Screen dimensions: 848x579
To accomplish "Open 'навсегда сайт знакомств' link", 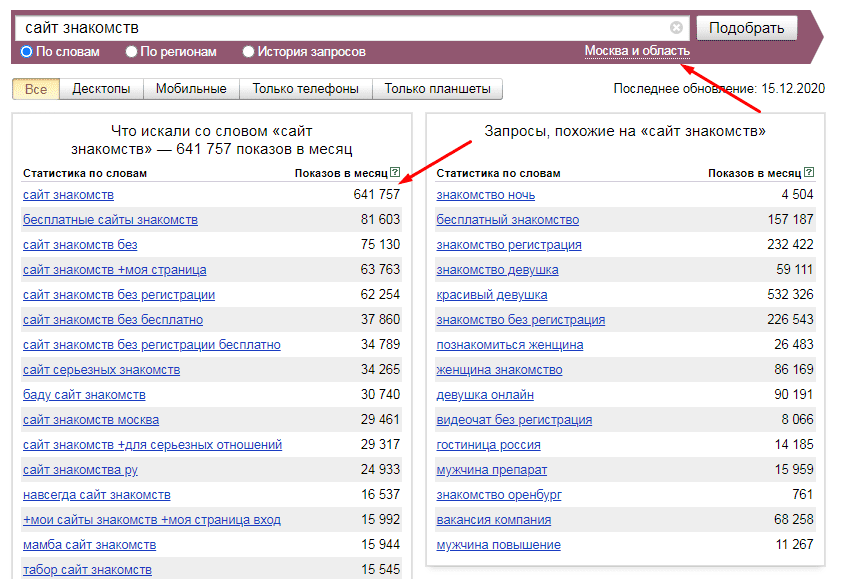I will coord(97,495).
